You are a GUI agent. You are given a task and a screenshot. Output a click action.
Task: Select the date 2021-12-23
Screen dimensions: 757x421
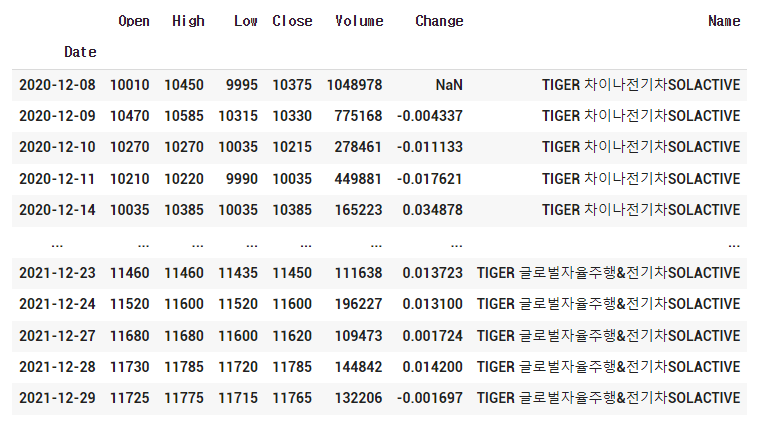pos(57,273)
